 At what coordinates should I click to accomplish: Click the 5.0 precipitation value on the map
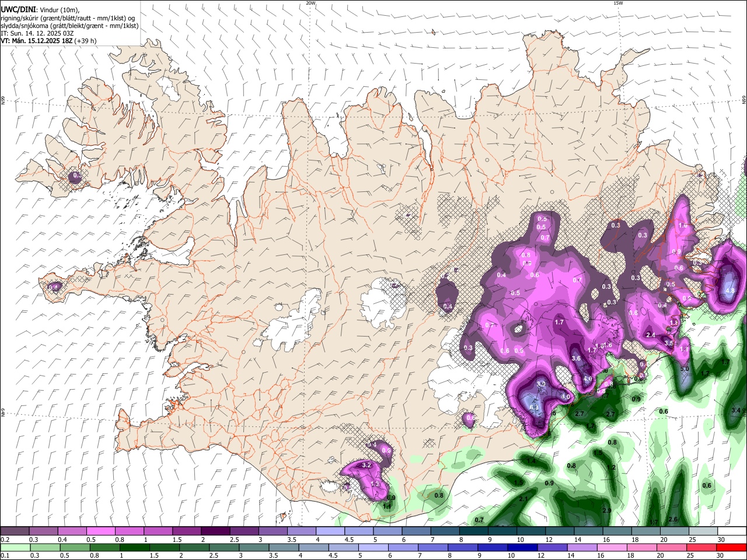coord(685,369)
